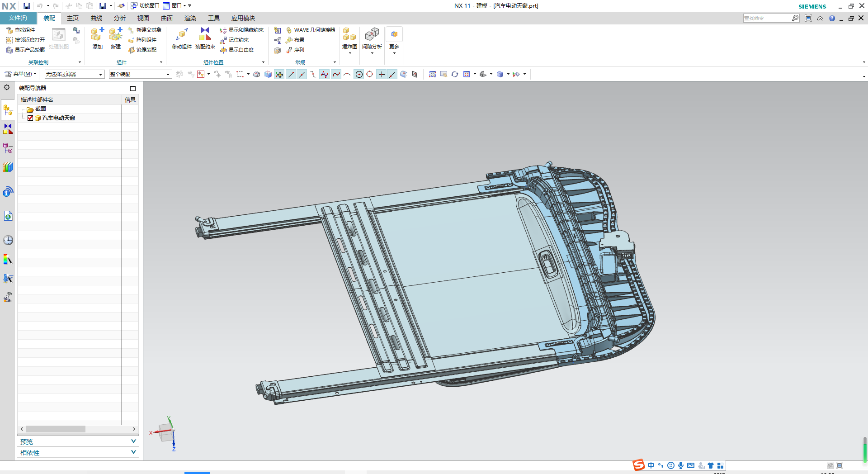The height and width of the screenshot is (474, 868).
Task: Click the Undo arrow icon
Action: click(40, 6)
